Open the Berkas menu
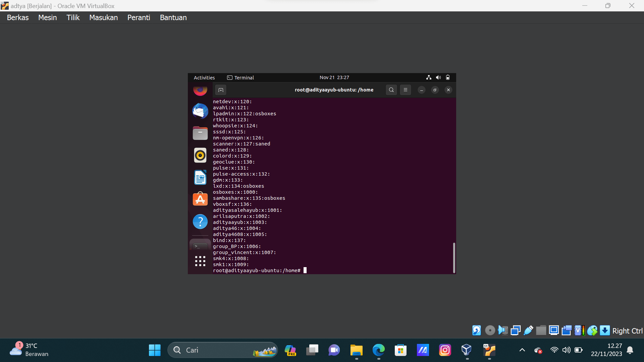The width and height of the screenshot is (644, 362). [18, 17]
